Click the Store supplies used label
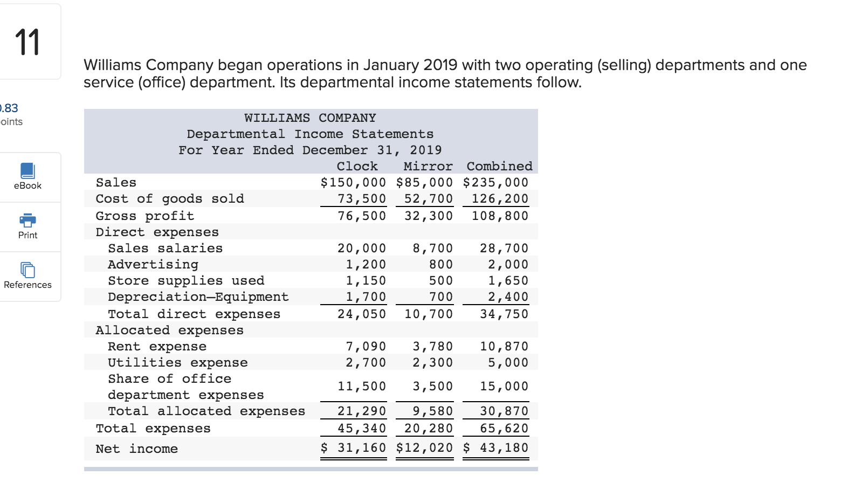 [186, 280]
